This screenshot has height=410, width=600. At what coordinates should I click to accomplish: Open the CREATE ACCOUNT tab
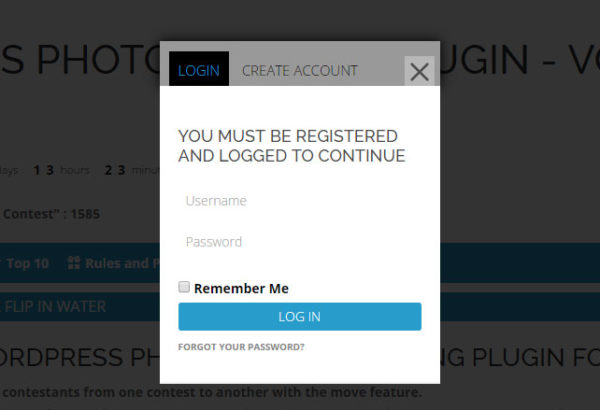(299, 70)
